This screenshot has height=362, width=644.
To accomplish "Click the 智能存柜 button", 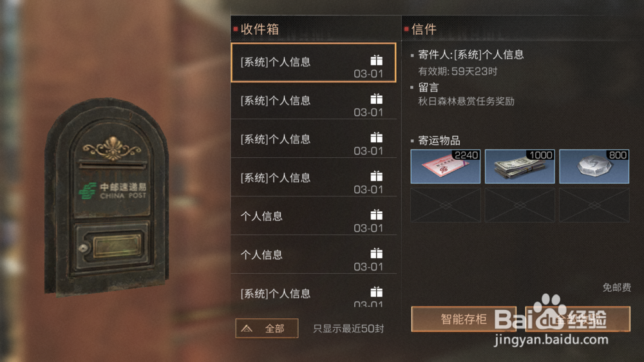I will pos(464,319).
